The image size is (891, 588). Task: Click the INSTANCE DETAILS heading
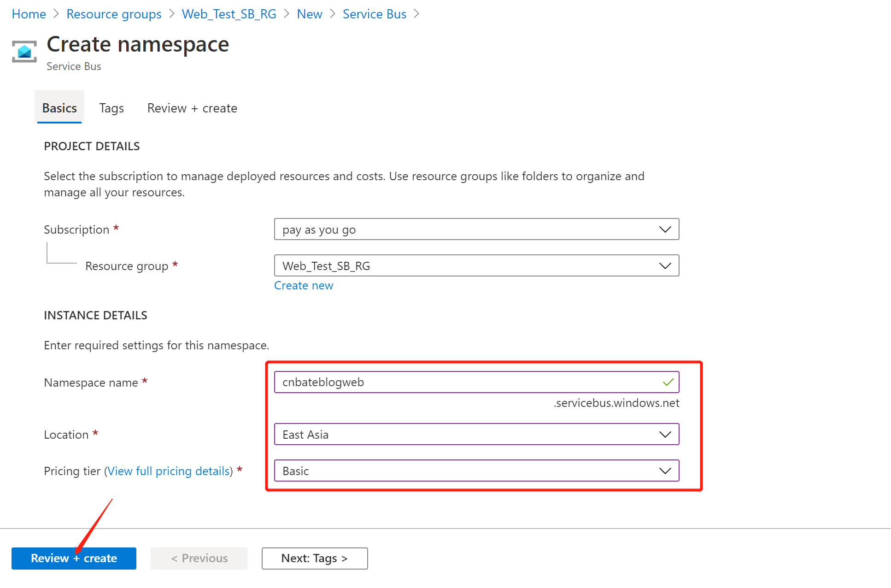[95, 315]
